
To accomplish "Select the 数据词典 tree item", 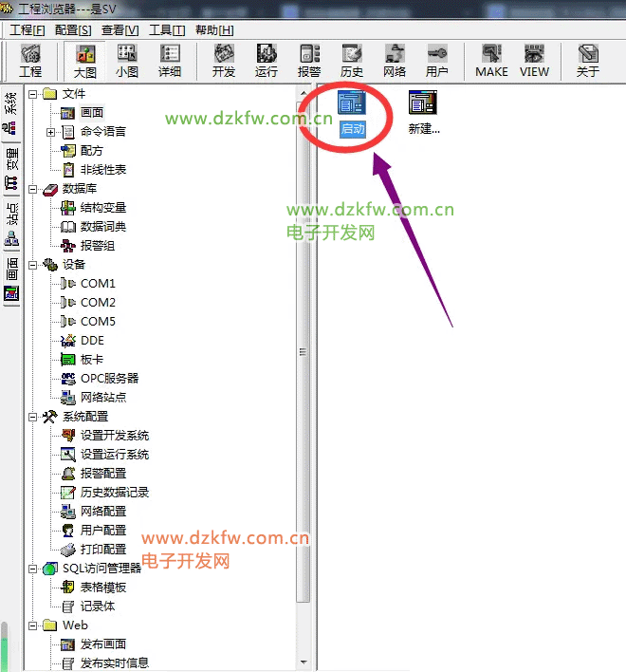I will [x=103, y=227].
